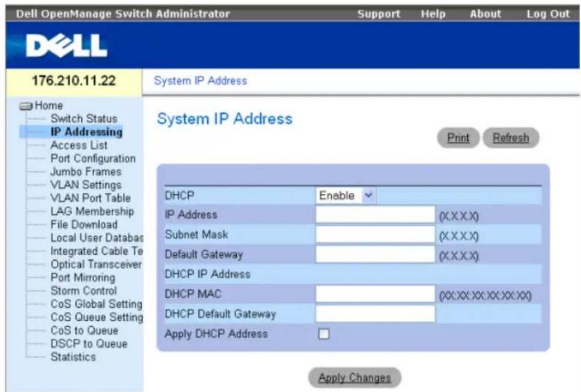The height and width of the screenshot is (392, 581).
Task: Click the Home folder icon in tree
Action: 26,107
